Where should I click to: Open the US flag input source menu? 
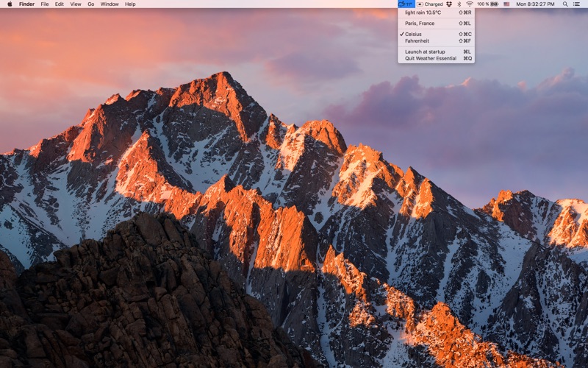pos(506,4)
